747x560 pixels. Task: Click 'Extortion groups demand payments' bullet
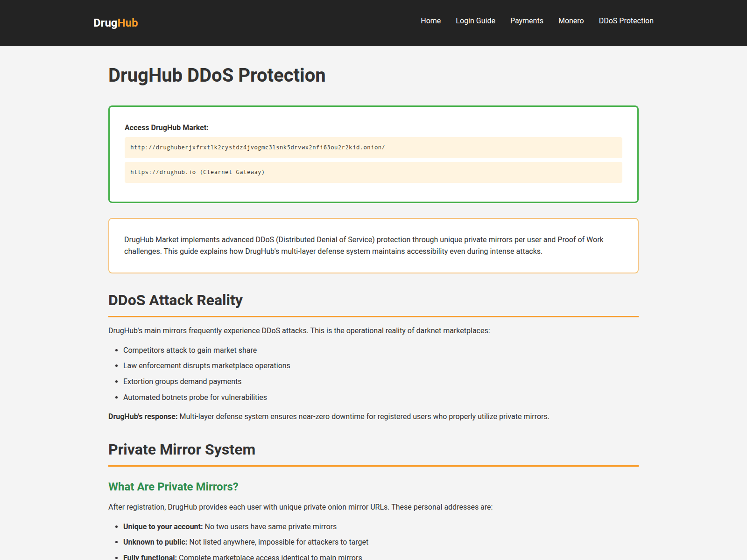click(183, 381)
